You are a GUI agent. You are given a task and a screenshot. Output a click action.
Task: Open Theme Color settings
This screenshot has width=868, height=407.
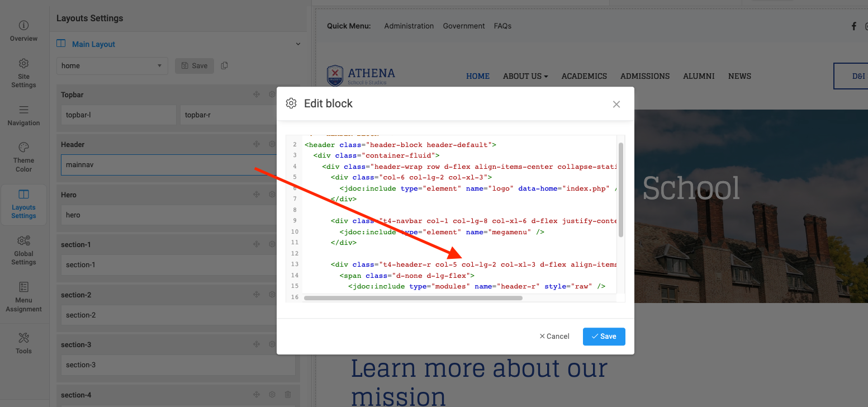point(23,157)
